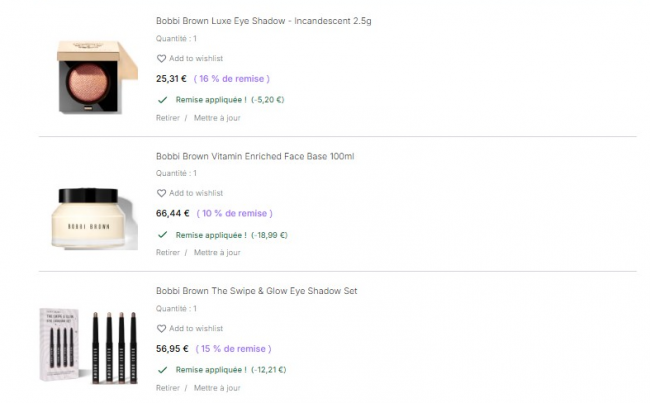Click the wishlist heart for Vitamin Enriched Face Base
Image resolution: width=650 pixels, height=403 pixels.
[161, 193]
